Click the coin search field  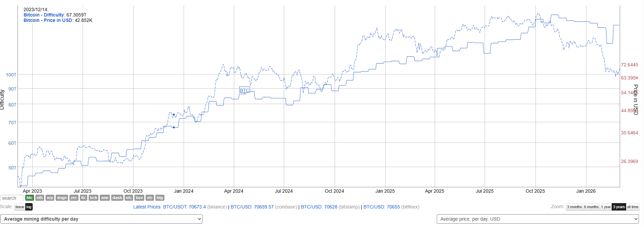12,198
